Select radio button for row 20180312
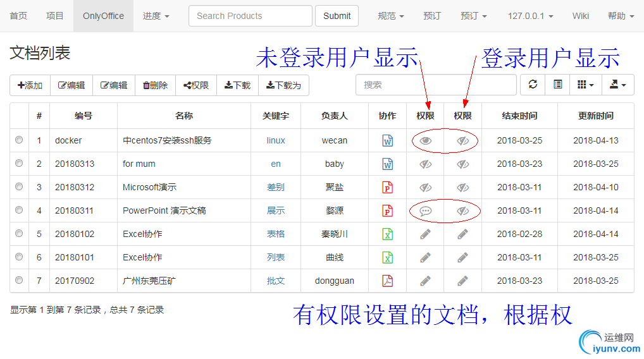This screenshot has height=359, width=644. point(19,186)
